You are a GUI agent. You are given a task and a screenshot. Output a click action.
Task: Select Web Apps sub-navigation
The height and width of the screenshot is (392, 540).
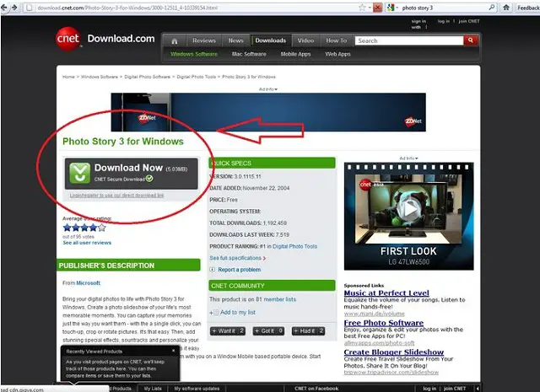(337, 54)
